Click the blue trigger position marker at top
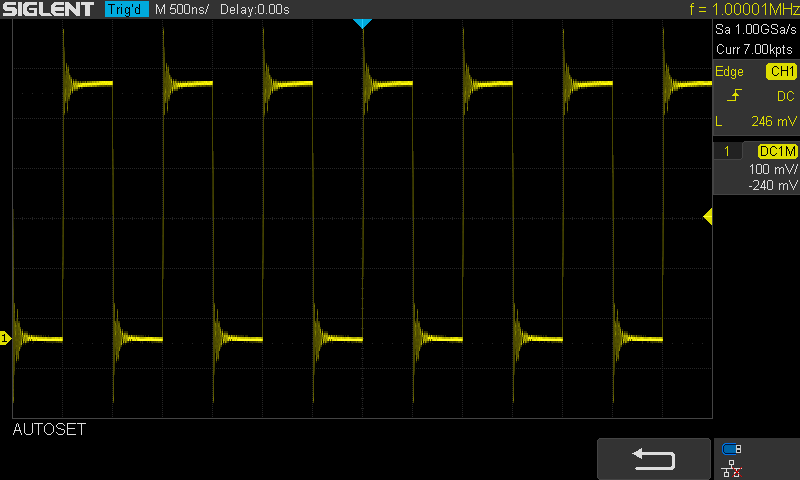This screenshot has height=480, width=800. (362, 23)
